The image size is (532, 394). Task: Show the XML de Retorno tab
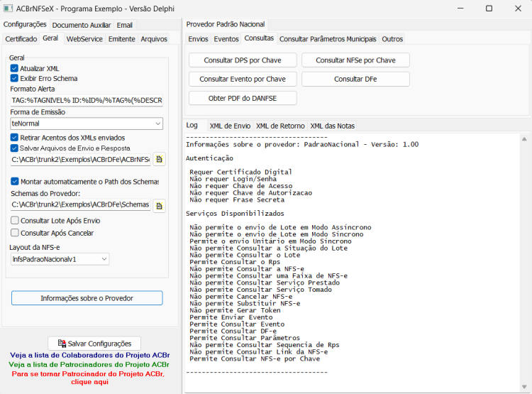coord(280,126)
